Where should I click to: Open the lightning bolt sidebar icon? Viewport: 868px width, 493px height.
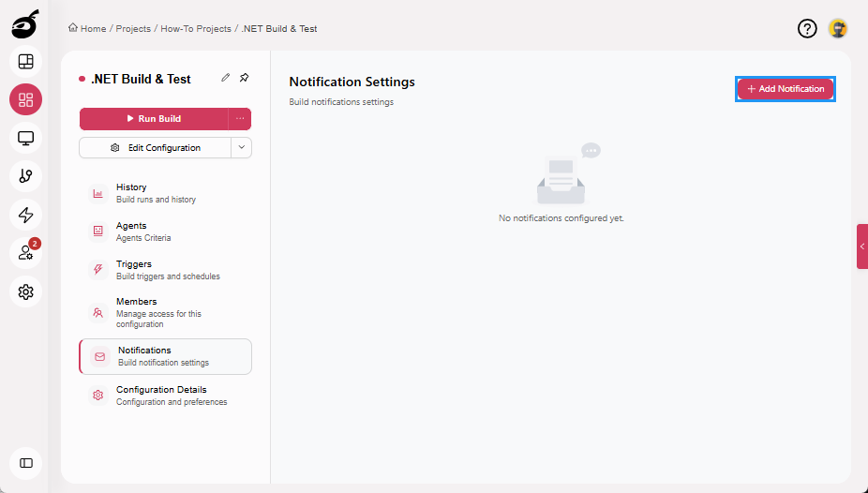(x=26, y=215)
